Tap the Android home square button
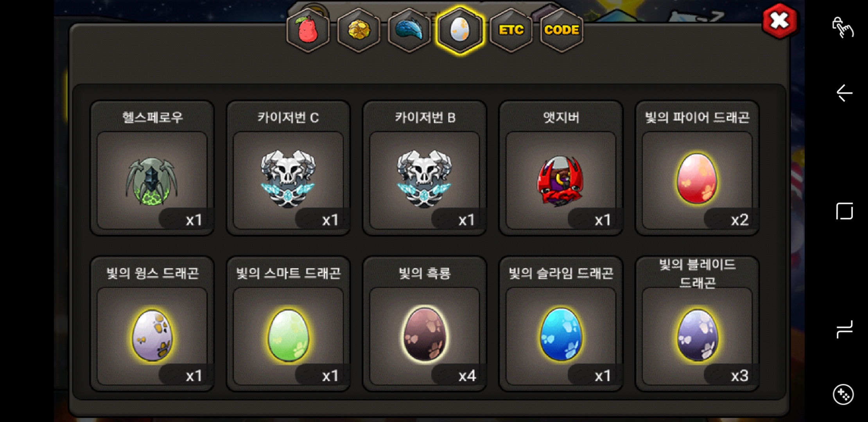The width and height of the screenshot is (868, 422). pos(844,211)
